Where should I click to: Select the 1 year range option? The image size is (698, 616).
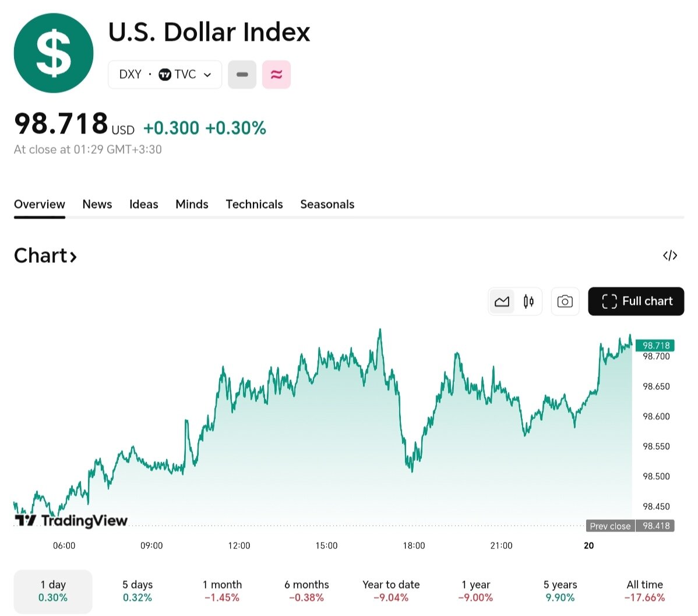coord(475,590)
